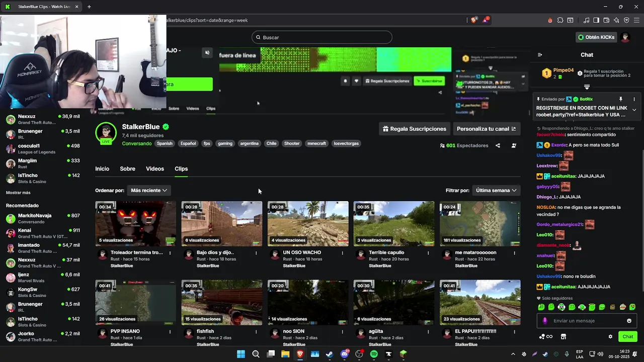Click the Spanish tag
Image resolution: width=644 pixels, height=362 pixels.
click(165, 143)
